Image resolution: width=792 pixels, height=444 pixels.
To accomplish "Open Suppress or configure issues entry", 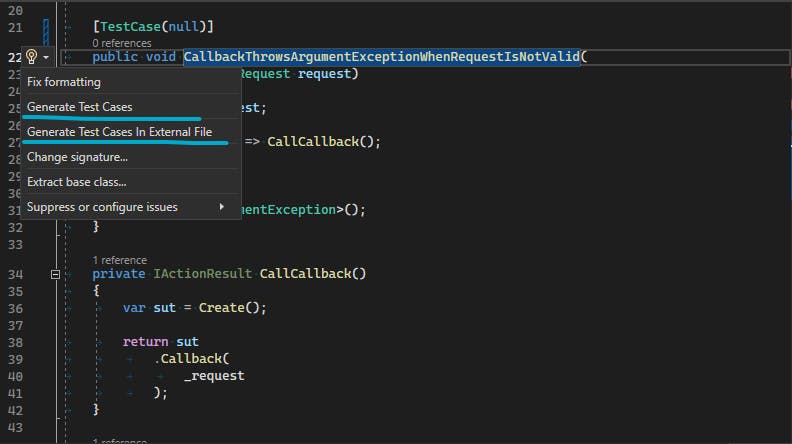I will pos(102,207).
